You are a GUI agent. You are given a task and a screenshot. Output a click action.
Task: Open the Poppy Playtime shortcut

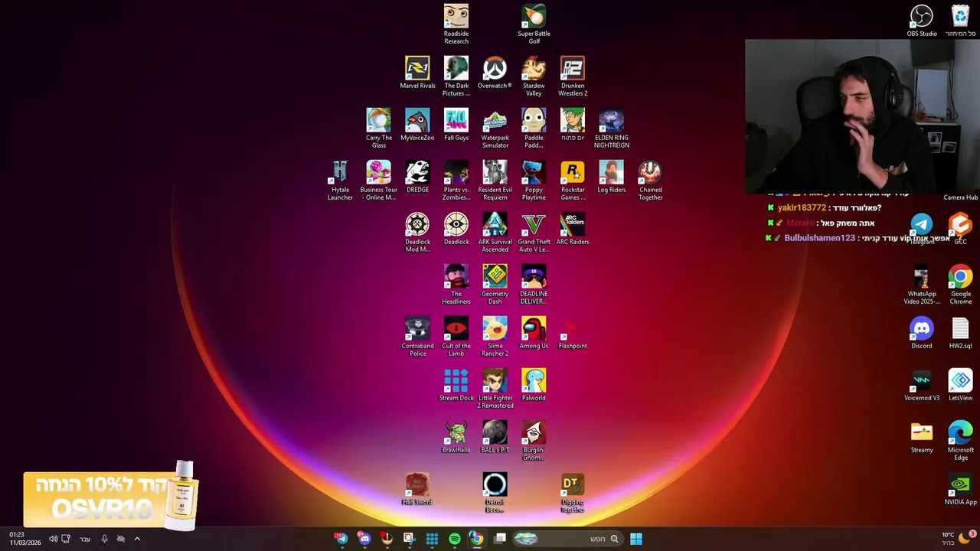point(534,180)
